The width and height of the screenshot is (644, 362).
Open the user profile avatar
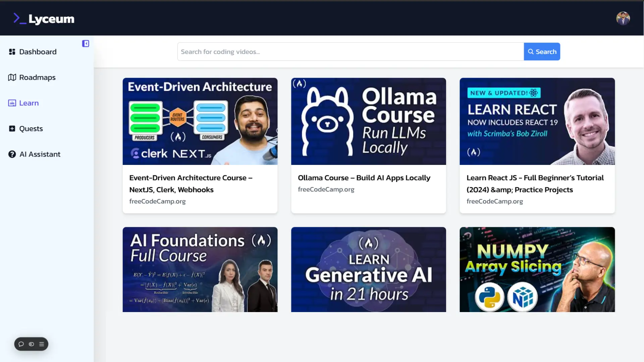[623, 18]
